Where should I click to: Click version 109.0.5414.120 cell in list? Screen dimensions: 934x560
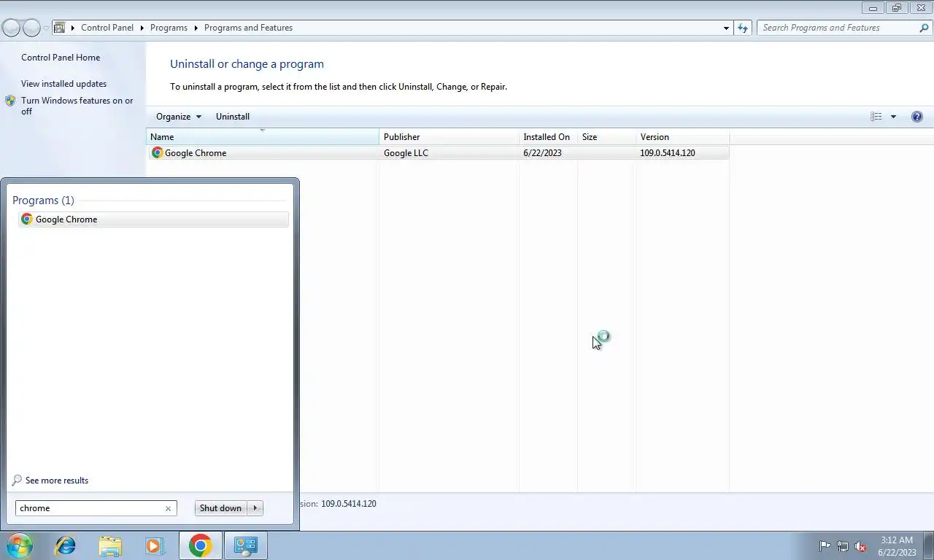tap(668, 153)
